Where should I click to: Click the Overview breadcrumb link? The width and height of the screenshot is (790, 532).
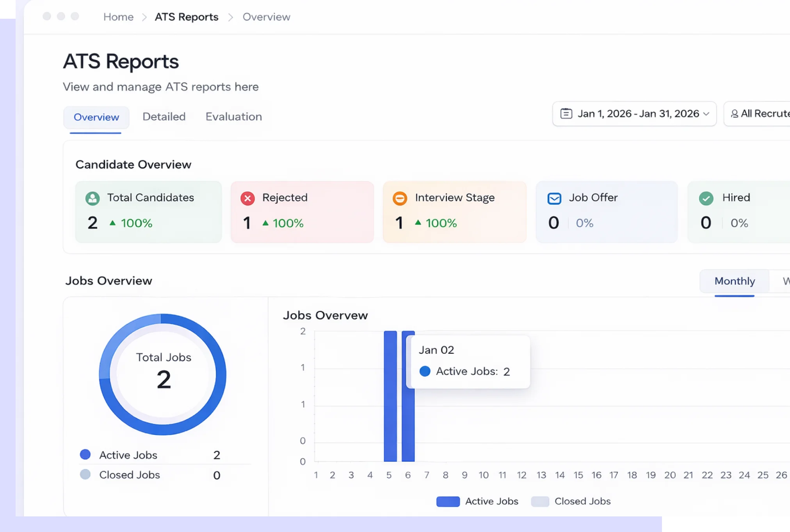coord(266,17)
